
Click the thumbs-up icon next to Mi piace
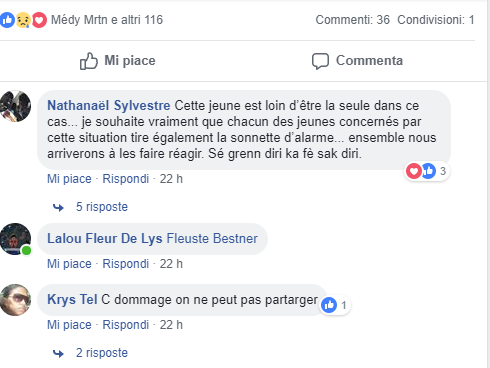click(89, 61)
